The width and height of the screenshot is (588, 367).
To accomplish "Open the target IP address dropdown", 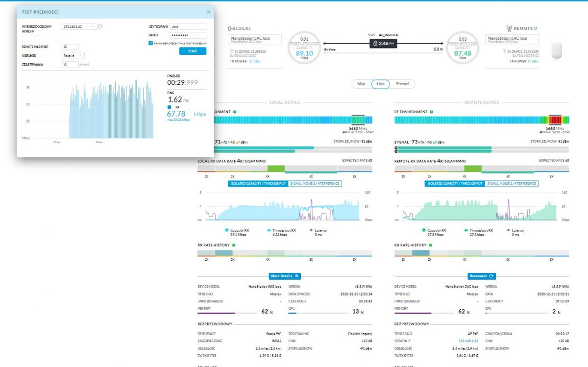I will coord(79,26).
